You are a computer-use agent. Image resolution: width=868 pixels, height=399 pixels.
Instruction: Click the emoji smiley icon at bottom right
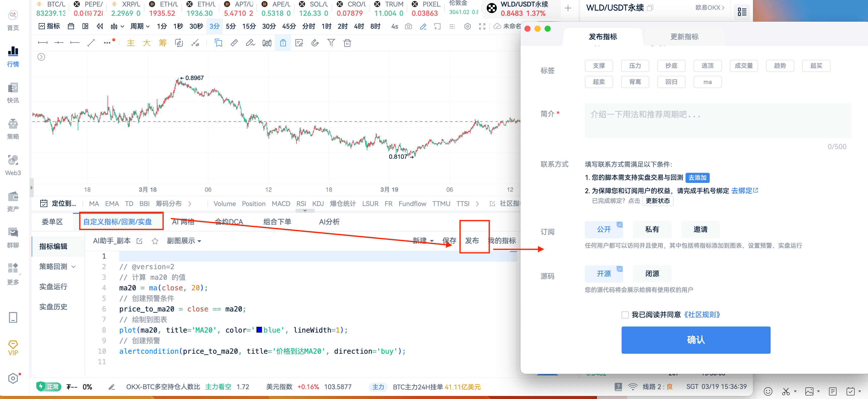[768, 391]
